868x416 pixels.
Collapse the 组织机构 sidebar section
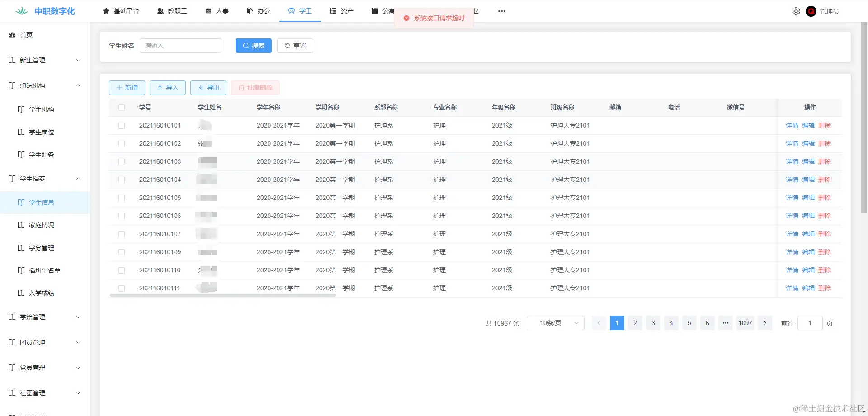(x=45, y=85)
